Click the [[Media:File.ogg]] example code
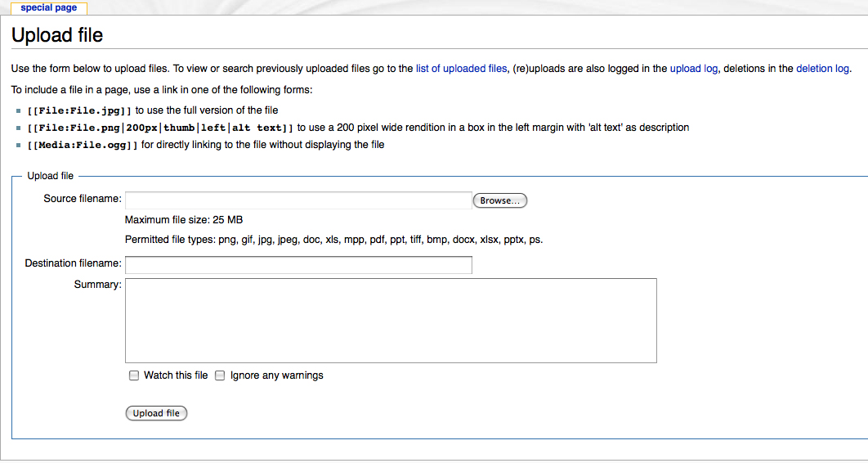The image size is (868, 463). point(83,146)
